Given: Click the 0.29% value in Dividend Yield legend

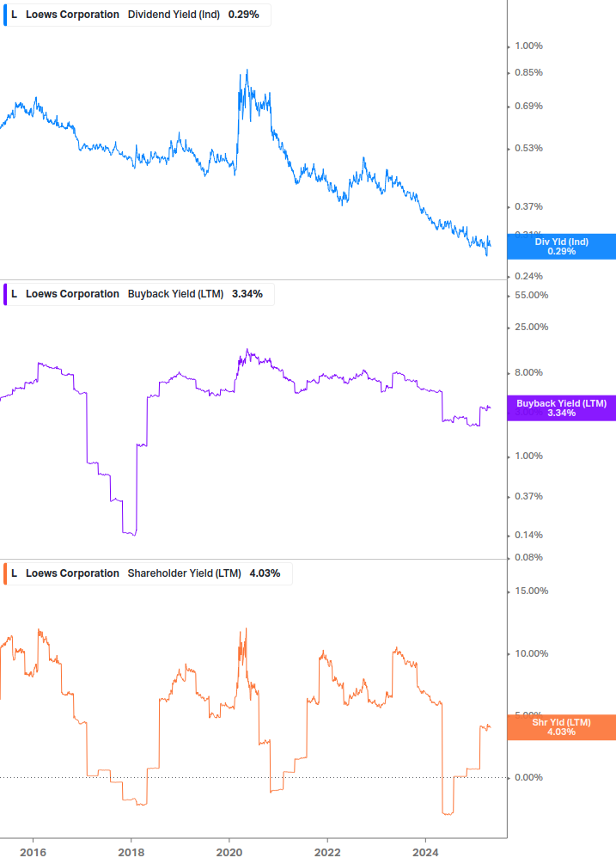Looking at the screenshot, I should click(x=243, y=15).
